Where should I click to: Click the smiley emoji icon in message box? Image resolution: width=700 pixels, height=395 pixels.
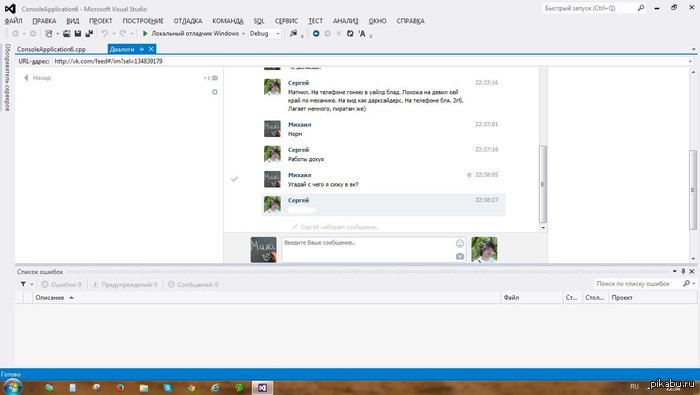(x=460, y=243)
